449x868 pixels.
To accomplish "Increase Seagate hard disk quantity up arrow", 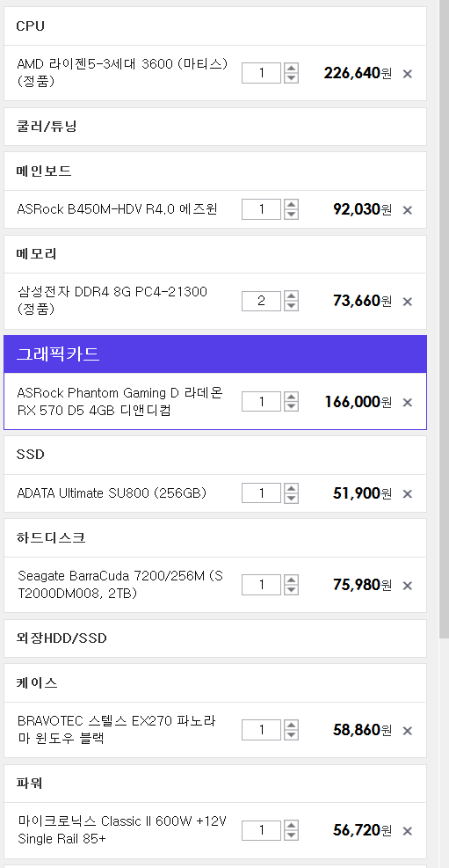I will [291, 580].
